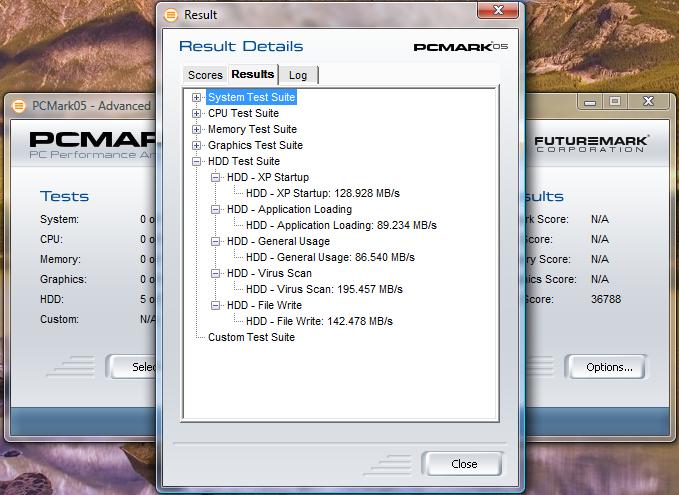This screenshot has width=679, height=495.
Task: Select the 'HDD - File Write' parent row
Action: tap(265, 306)
